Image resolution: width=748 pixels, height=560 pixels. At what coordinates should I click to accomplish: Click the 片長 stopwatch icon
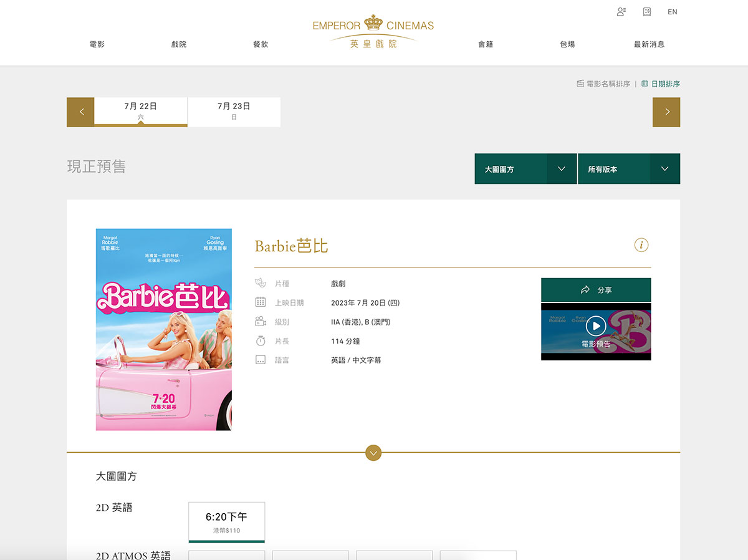pyautogui.click(x=261, y=341)
